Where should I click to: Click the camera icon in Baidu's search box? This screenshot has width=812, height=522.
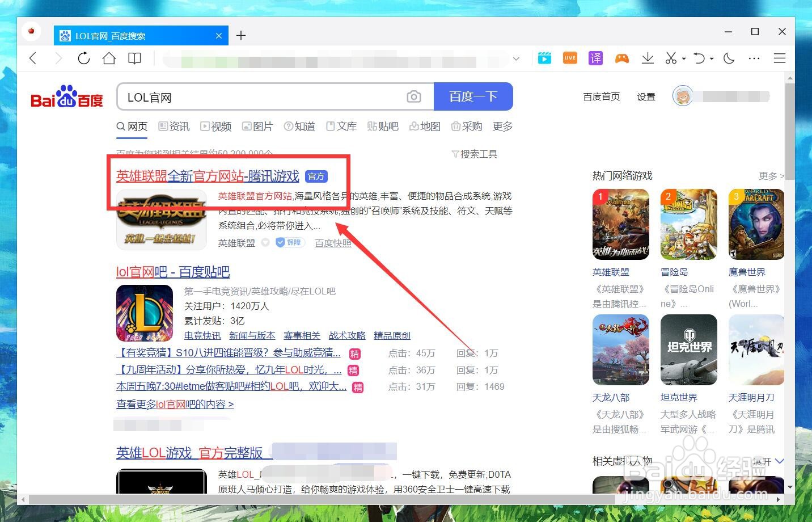[x=414, y=96]
